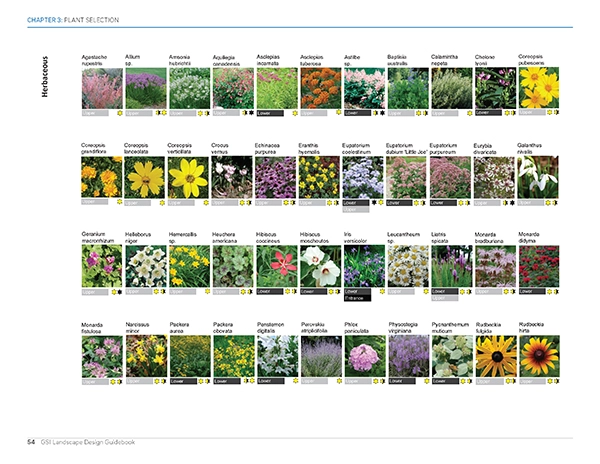Select the sun icon under Rudbeckia hirta

pyautogui.click(x=553, y=381)
